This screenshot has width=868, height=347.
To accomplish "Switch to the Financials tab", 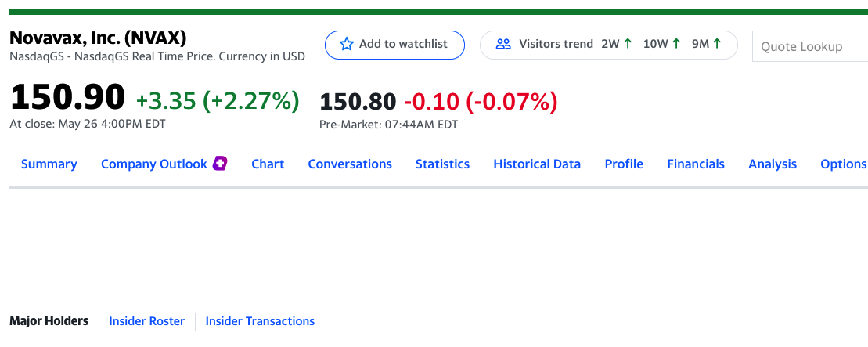I will pyautogui.click(x=696, y=164).
